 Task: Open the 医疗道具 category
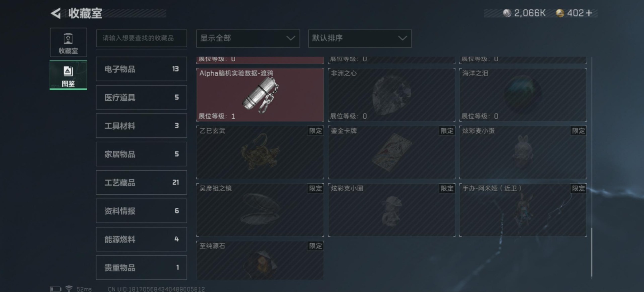(141, 97)
